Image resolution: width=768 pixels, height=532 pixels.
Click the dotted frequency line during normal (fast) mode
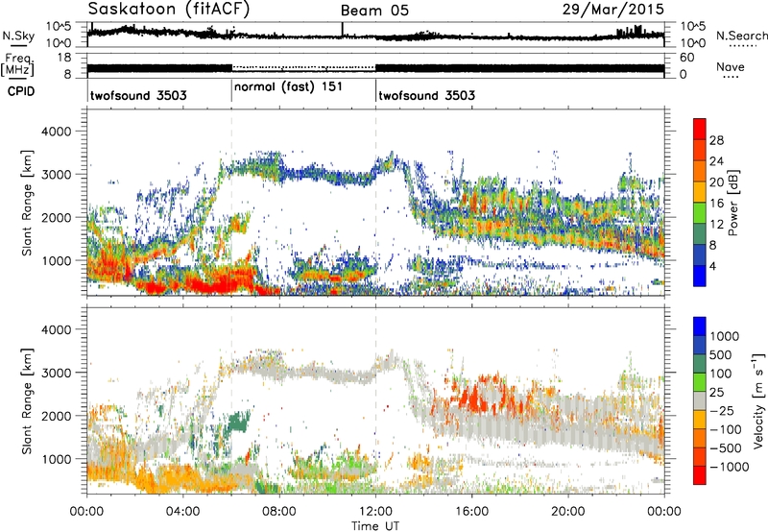(x=303, y=67)
